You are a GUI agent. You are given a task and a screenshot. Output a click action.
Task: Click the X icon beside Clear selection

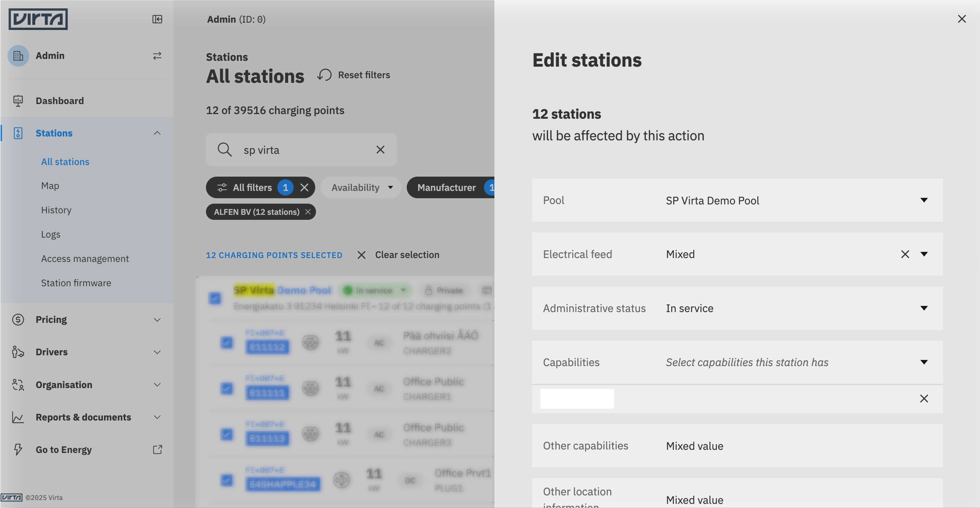[x=361, y=255]
